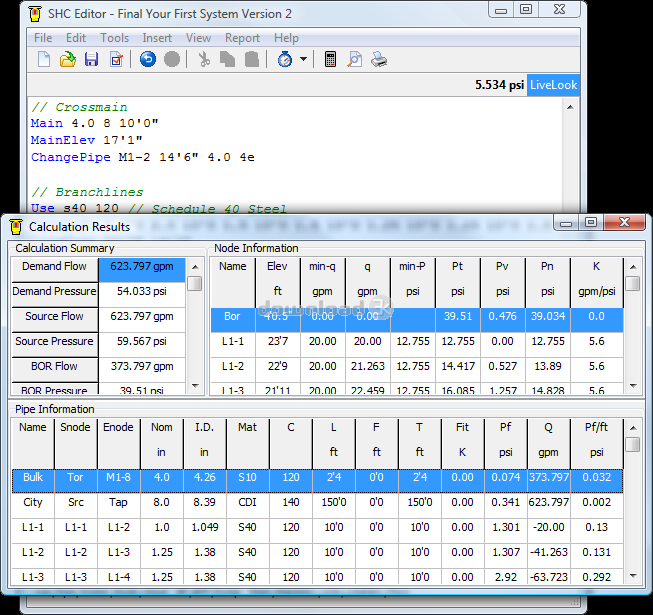Click the New file icon in toolbar
The width and height of the screenshot is (653, 615).
tap(44, 60)
